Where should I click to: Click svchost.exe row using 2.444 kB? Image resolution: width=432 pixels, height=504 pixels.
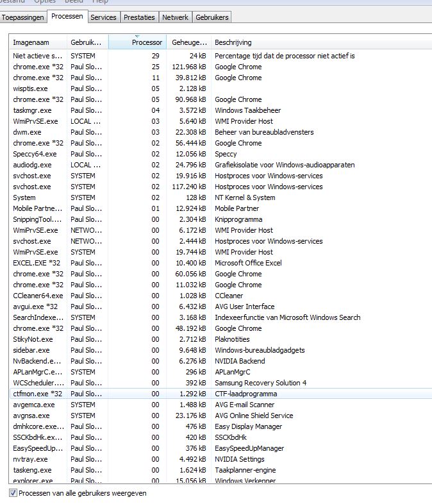tap(220, 241)
